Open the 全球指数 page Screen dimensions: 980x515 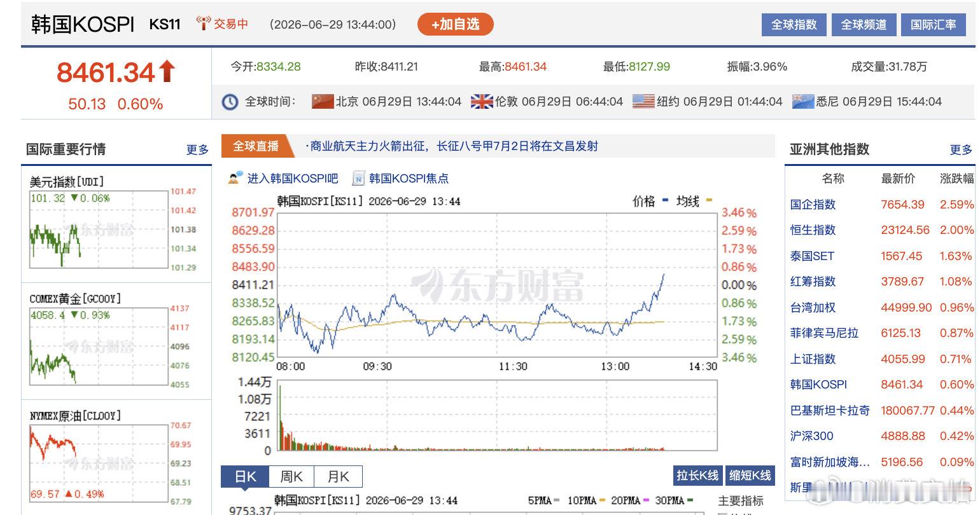click(x=794, y=25)
